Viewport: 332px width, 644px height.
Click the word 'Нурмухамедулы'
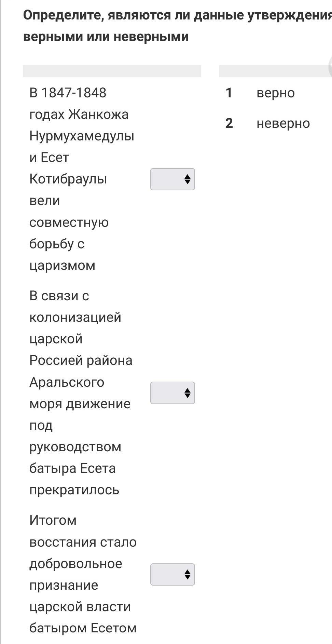[82, 136]
